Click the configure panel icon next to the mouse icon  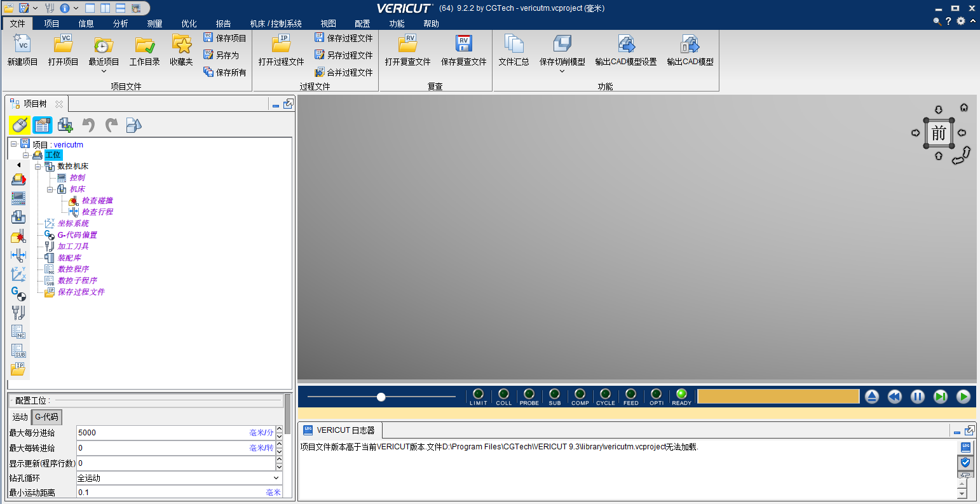pos(43,125)
